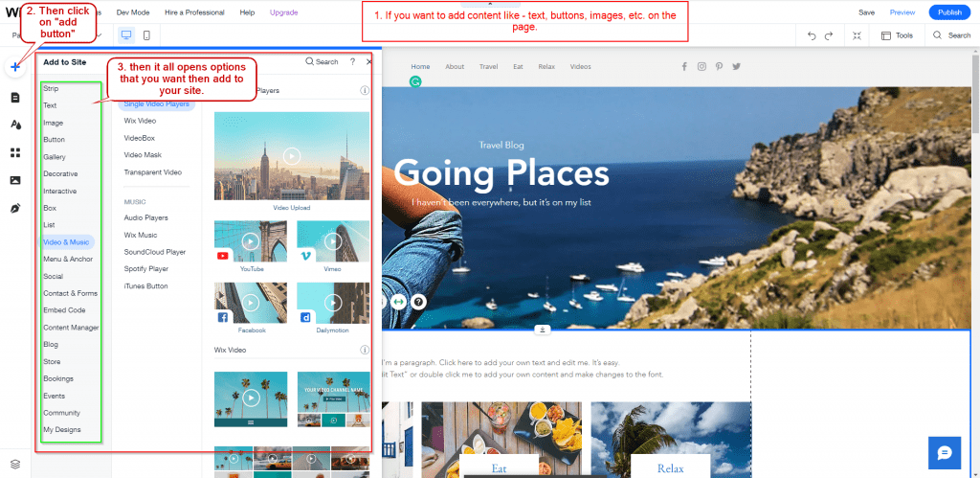The height and width of the screenshot is (478, 980).
Task: Click the blue plus Add Elements icon
Action: tap(15, 67)
